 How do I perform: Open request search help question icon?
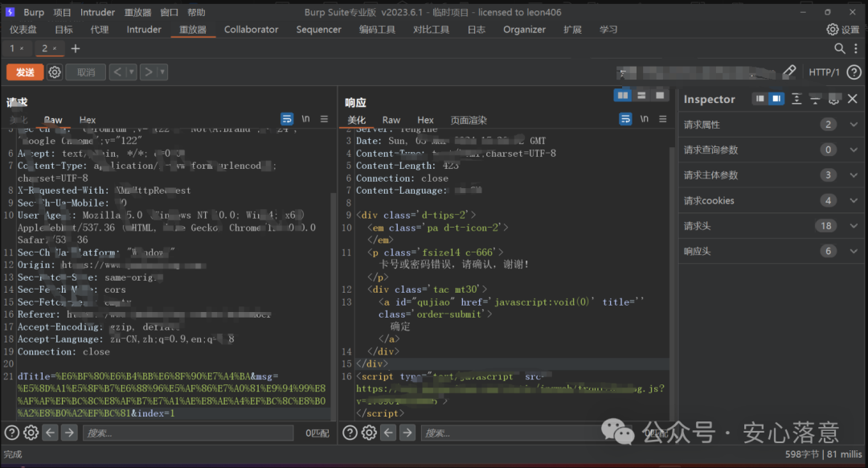pos(11,433)
